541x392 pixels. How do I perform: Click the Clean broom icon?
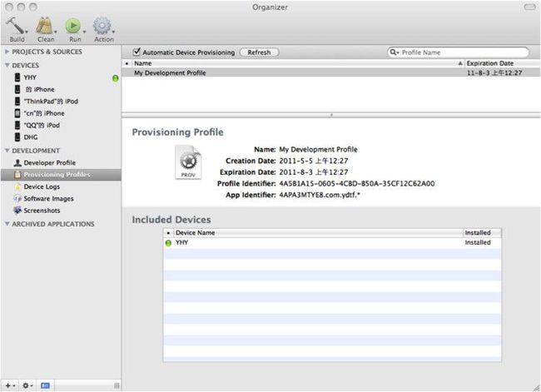coord(44,26)
